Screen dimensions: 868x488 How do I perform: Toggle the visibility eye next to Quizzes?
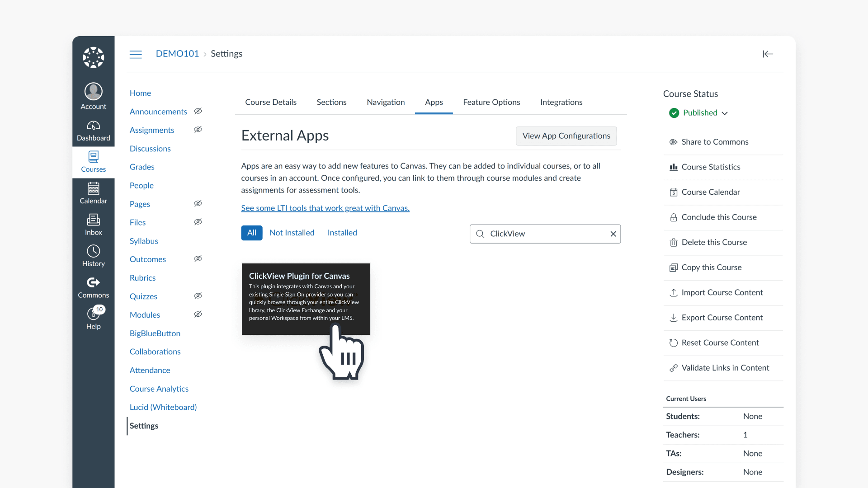pyautogui.click(x=198, y=296)
